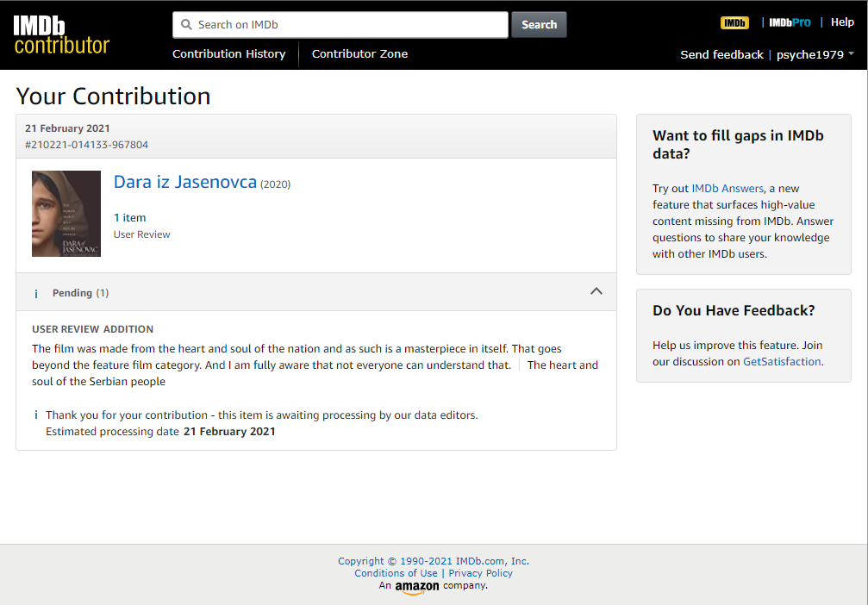
Task: Open the psyche1979 account dropdown
Action: click(x=815, y=55)
